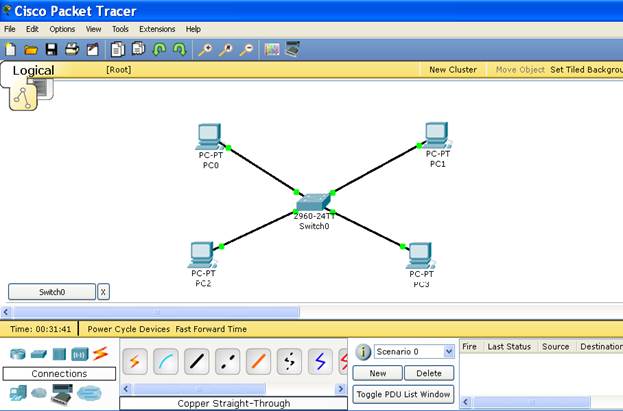Click the [Root] cluster label
Image resolution: width=623 pixels, height=411 pixels.
(118, 70)
